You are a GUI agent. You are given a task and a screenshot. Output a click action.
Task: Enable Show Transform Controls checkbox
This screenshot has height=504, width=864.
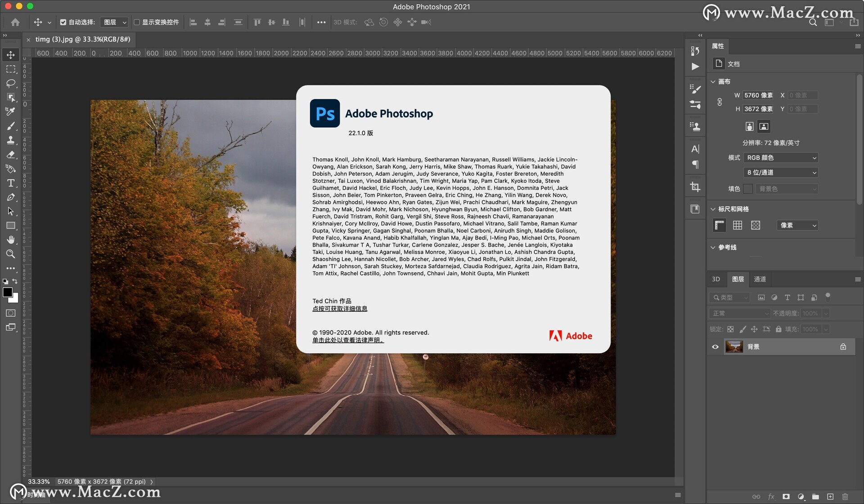pos(137,22)
